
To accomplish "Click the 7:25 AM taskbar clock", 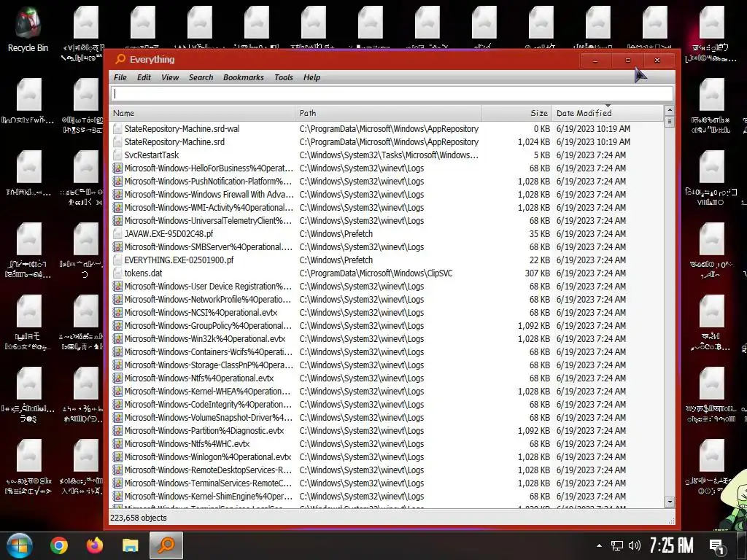I will 671,545.
